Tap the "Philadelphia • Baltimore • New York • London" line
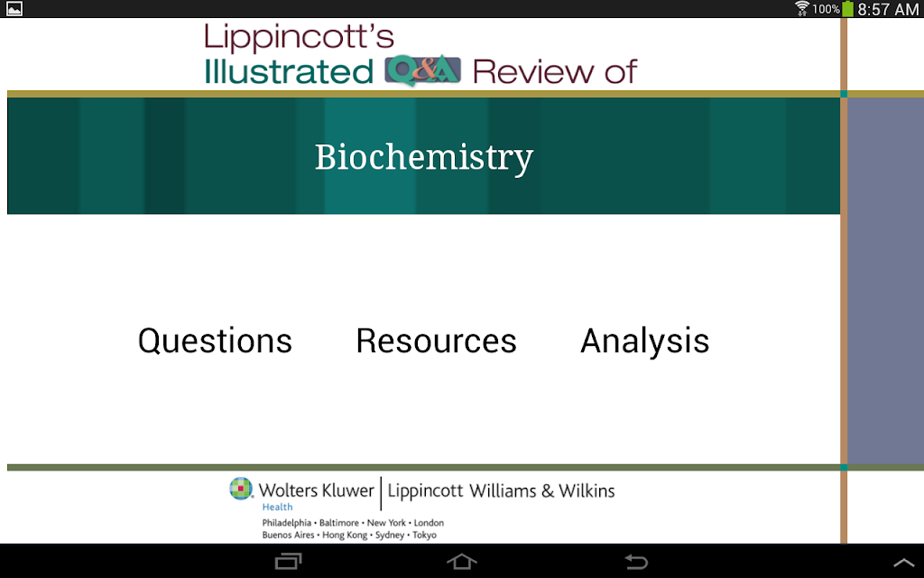Viewport: 924px width, 578px height. (353, 523)
